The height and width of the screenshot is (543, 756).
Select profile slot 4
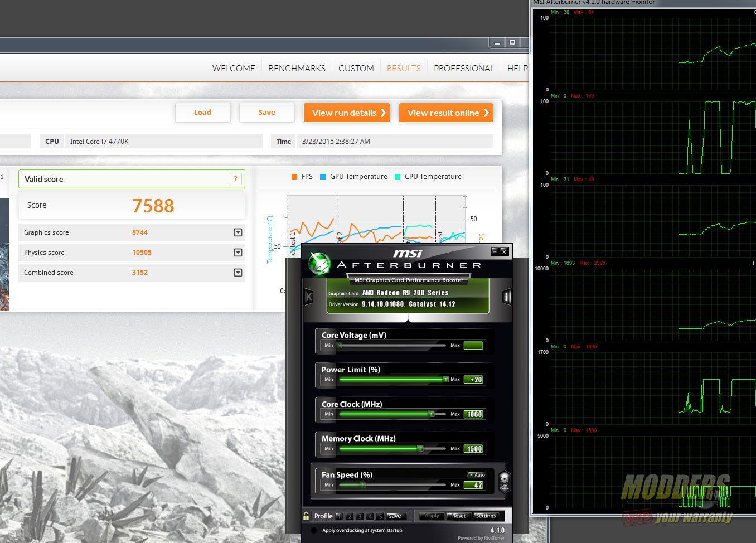(x=370, y=516)
